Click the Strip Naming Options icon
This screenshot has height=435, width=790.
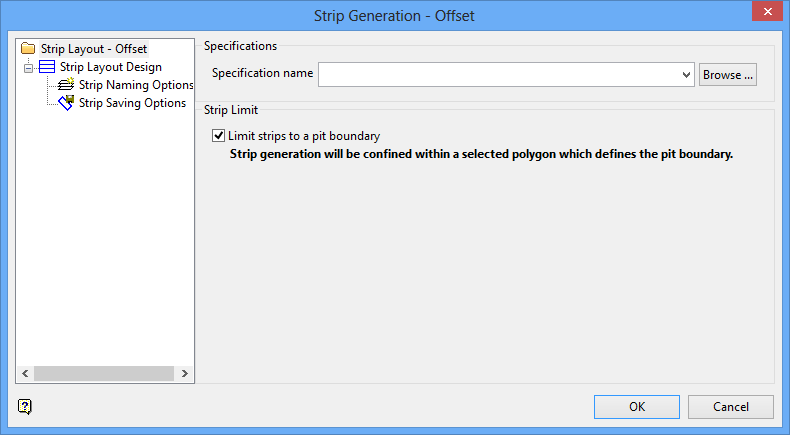coord(67,85)
